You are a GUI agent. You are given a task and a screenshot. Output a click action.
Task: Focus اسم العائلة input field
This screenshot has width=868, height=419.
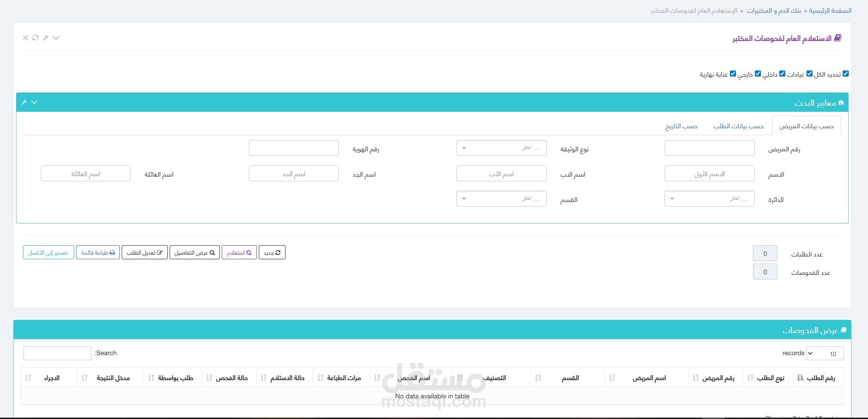tap(85, 173)
